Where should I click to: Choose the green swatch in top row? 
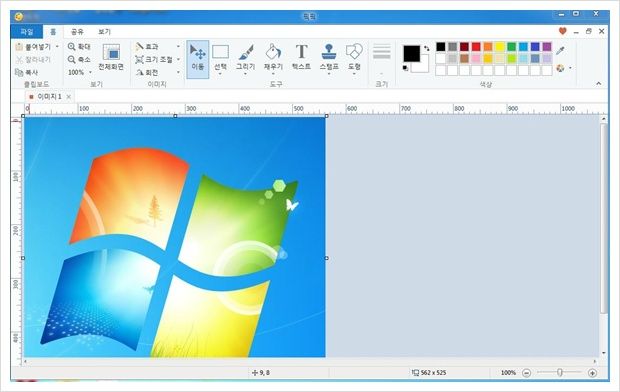(512, 47)
